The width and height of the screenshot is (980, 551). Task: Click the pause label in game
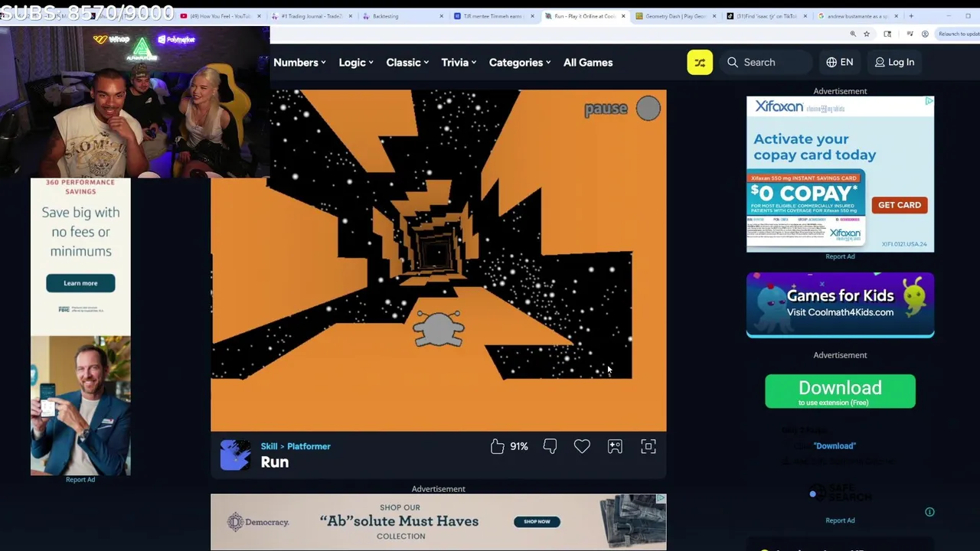click(x=606, y=109)
